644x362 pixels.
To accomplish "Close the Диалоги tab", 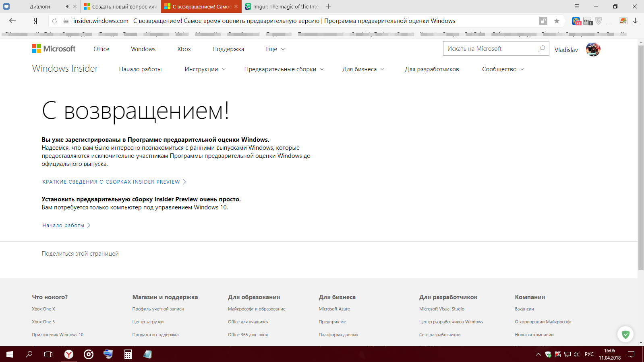I will coord(75,6).
